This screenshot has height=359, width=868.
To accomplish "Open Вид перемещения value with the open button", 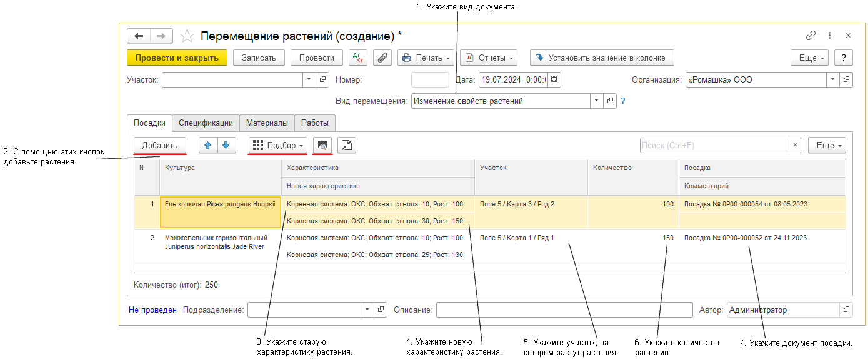I will coord(610,101).
